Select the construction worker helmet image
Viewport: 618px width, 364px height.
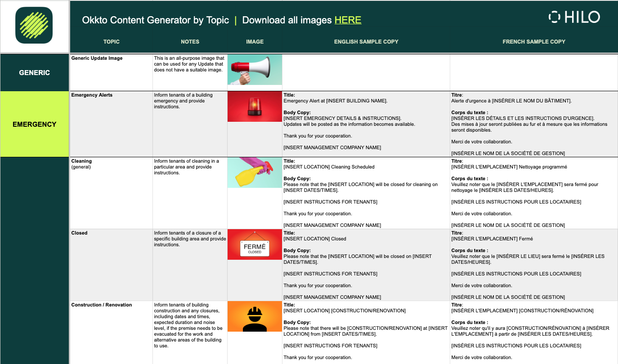pyautogui.click(x=255, y=316)
